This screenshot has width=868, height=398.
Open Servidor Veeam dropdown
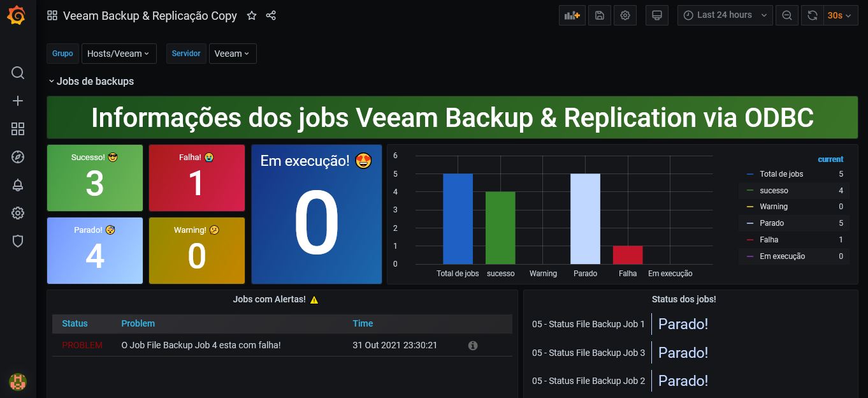[233, 54]
